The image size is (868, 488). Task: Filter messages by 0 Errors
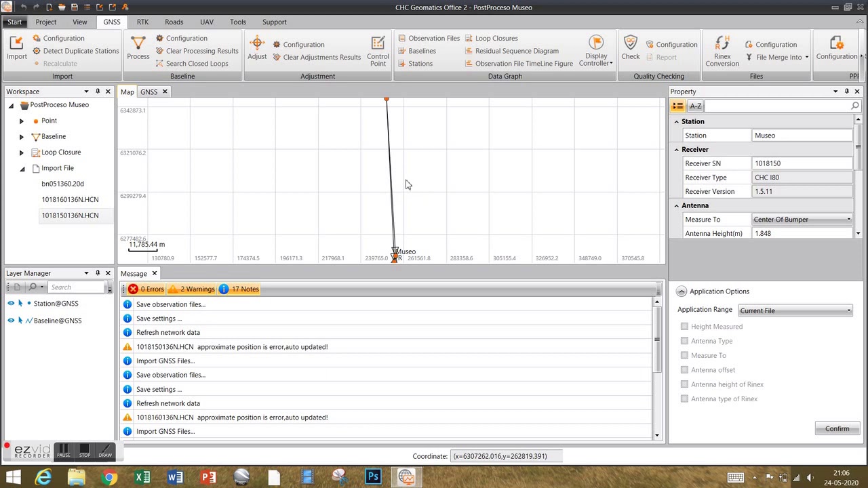coord(146,289)
